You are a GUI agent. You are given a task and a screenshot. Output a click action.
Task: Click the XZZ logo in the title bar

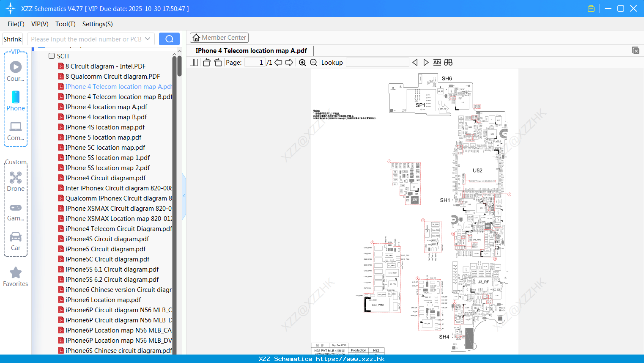pyautogui.click(x=10, y=8)
